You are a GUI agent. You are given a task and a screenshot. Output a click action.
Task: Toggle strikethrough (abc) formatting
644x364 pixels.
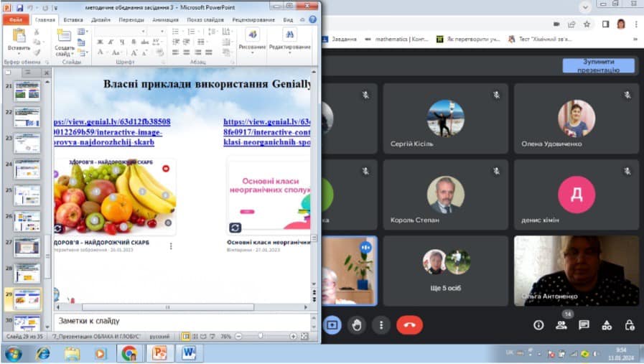point(144,42)
